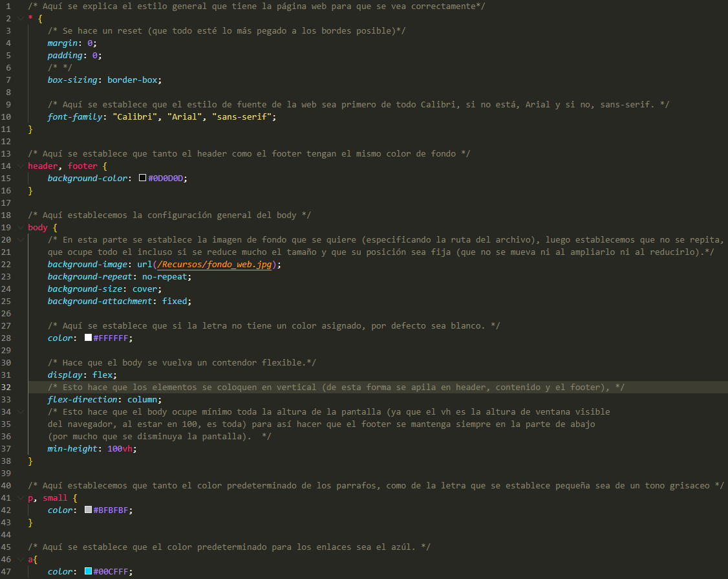Image resolution: width=728 pixels, height=579 pixels.
Task: Select line 32 via its line number
Action: 6,387
